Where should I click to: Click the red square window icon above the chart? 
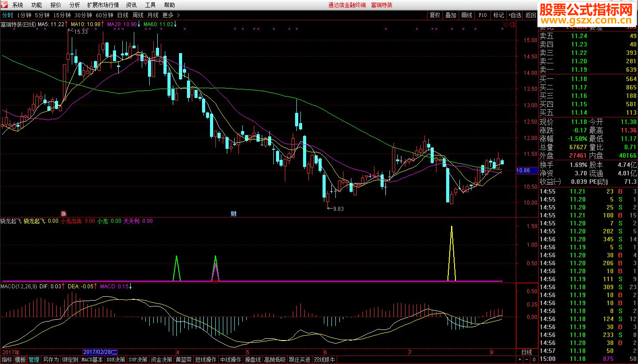(513, 24)
